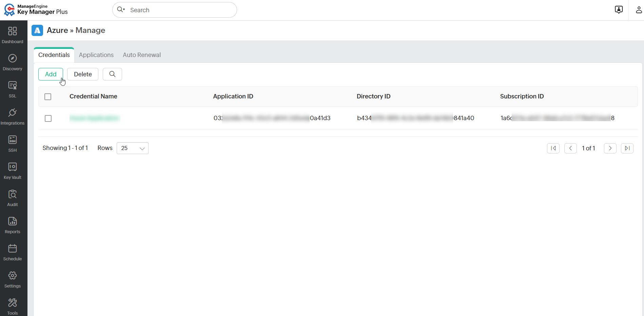
Task: Switch to the Auto Renewal tab
Action: point(142,55)
